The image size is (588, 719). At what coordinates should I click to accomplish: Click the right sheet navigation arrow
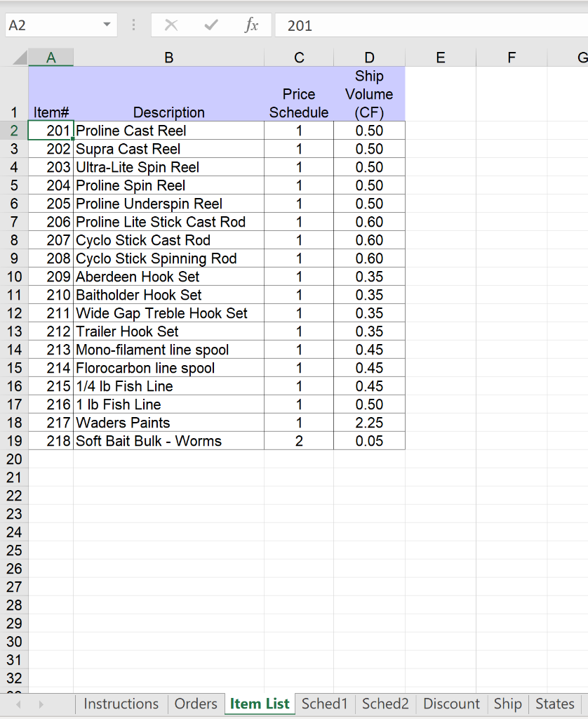click(41, 704)
